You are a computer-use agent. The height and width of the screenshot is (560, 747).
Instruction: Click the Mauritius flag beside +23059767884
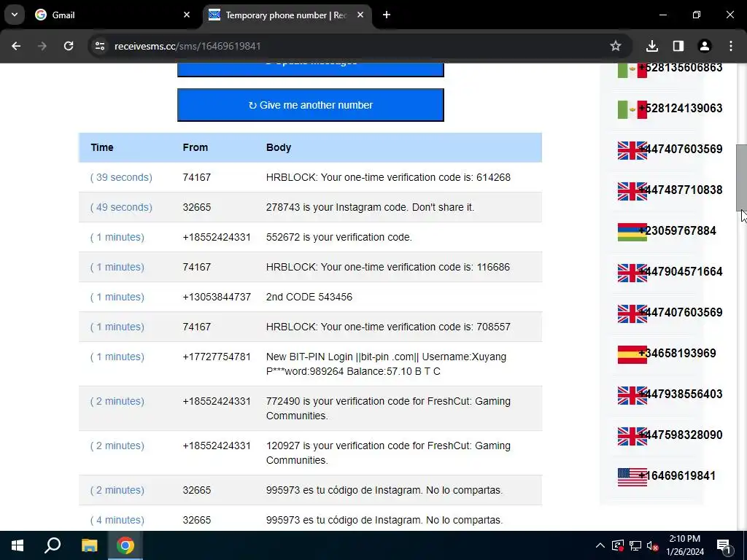coord(632,233)
